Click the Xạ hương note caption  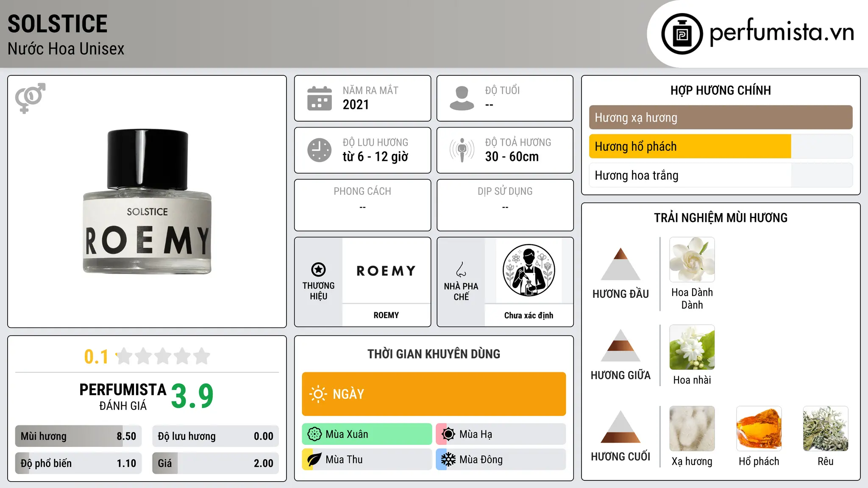[x=692, y=461]
